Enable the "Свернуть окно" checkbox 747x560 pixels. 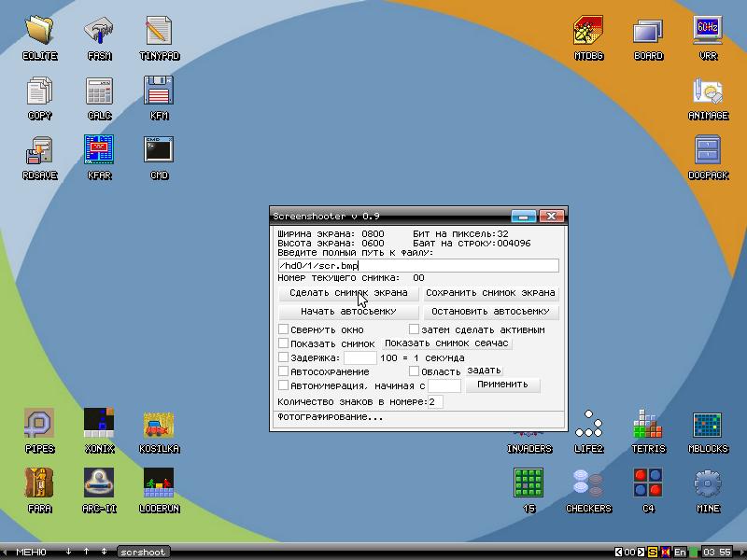[284, 329]
